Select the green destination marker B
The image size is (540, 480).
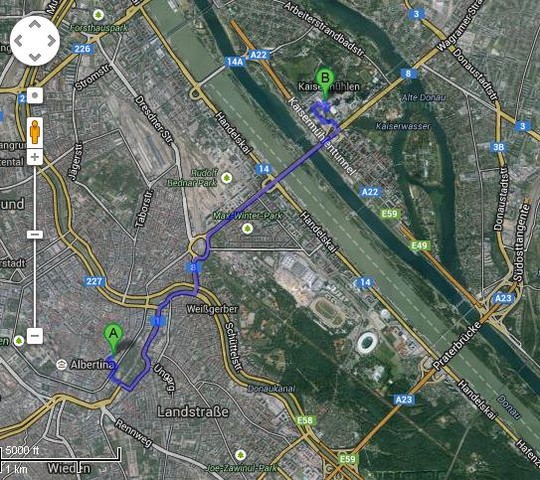point(325,81)
